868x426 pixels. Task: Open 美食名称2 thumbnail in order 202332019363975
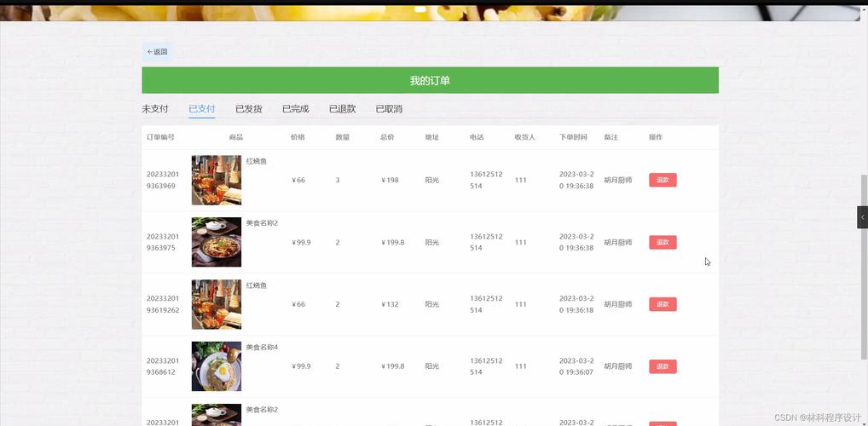pos(217,242)
